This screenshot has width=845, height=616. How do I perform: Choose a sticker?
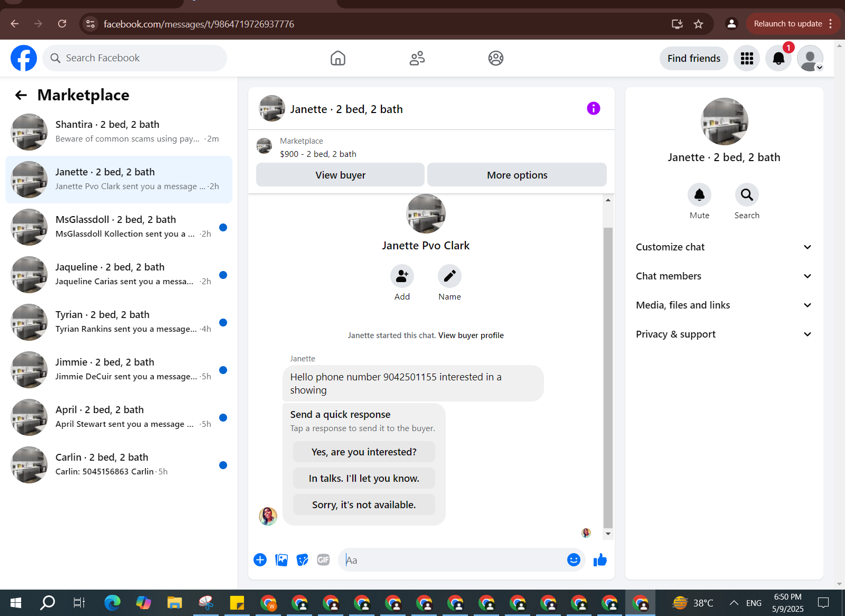(302, 560)
